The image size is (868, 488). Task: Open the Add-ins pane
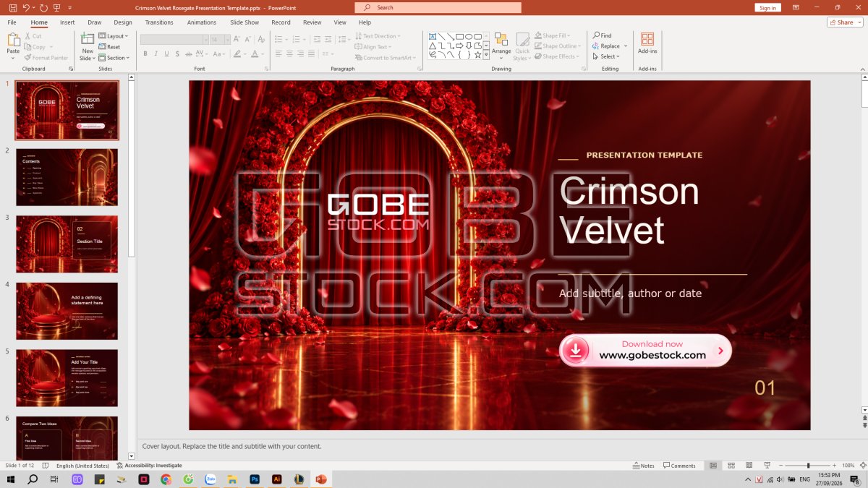[647, 43]
